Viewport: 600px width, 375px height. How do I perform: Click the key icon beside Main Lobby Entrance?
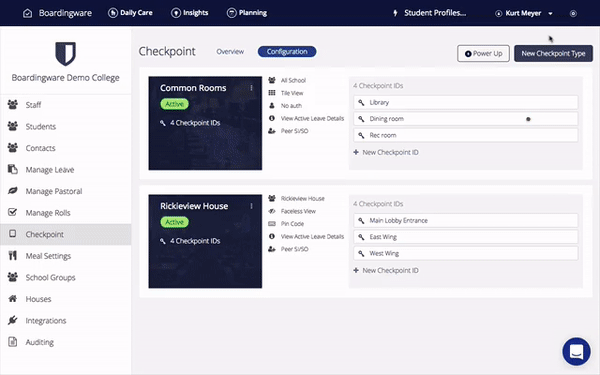361,221
